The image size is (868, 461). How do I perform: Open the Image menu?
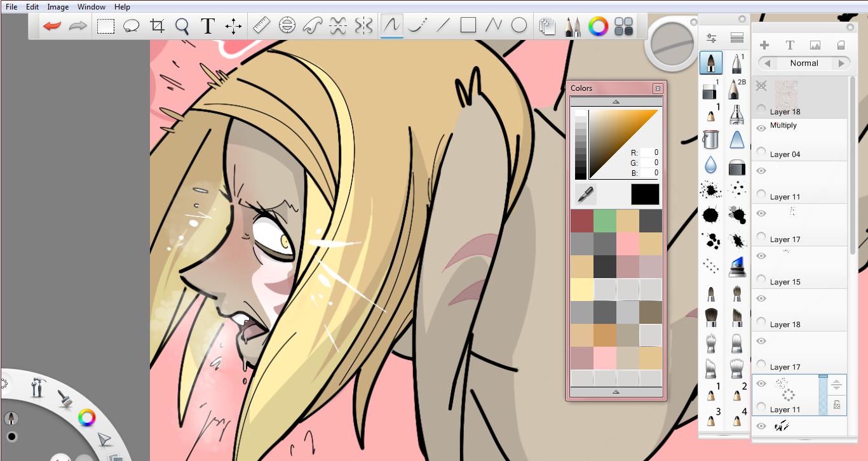(58, 7)
